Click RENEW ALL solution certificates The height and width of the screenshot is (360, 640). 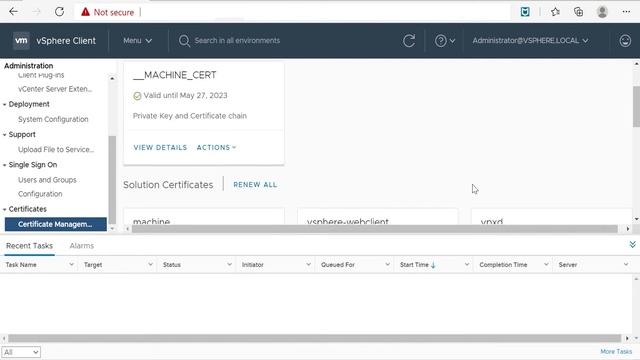(255, 184)
